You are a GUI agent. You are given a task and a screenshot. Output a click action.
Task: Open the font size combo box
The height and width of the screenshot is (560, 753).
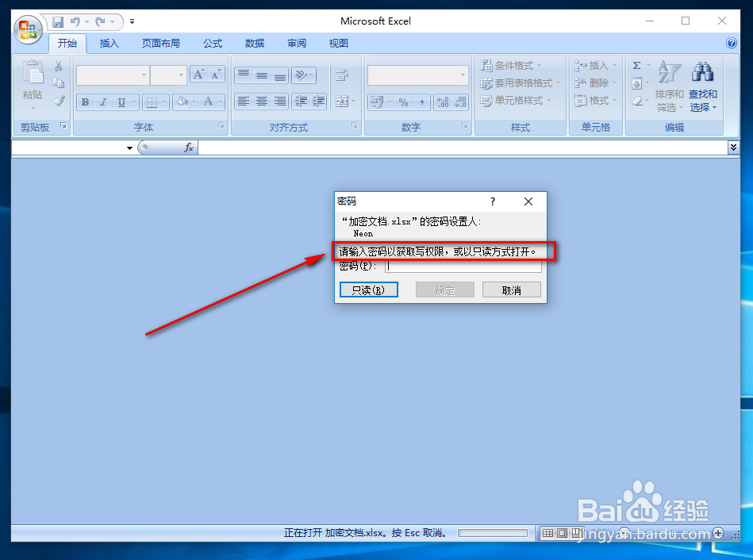click(x=168, y=75)
